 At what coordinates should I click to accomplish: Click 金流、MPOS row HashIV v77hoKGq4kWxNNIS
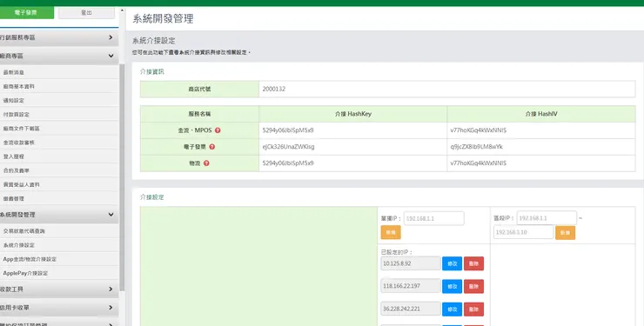478,130
